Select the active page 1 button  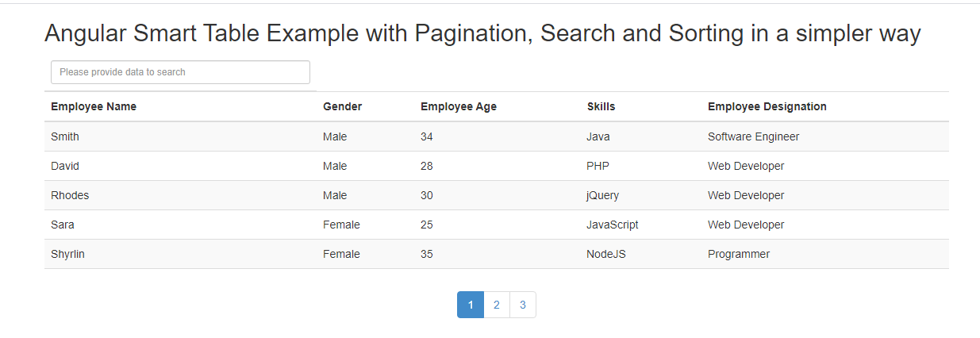pyautogui.click(x=471, y=305)
